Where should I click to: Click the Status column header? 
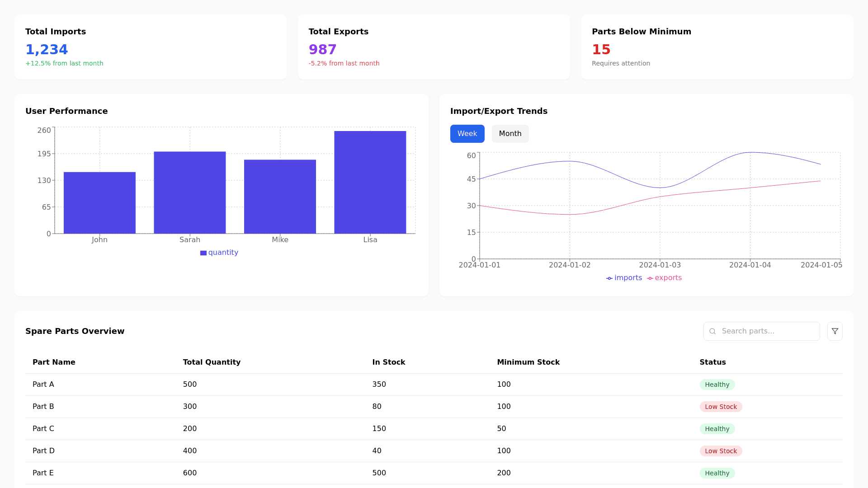tap(712, 362)
